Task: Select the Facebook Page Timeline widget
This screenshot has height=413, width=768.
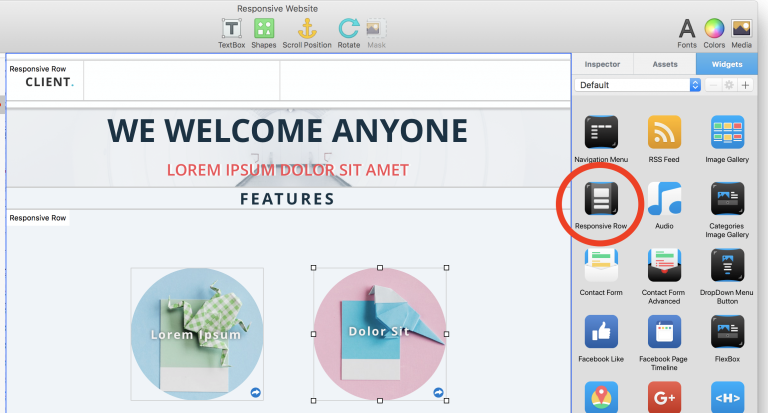Action: coord(664,332)
